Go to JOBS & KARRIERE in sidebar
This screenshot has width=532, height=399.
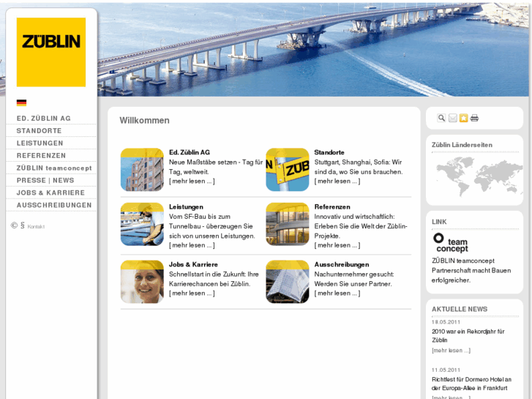[x=51, y=193]
